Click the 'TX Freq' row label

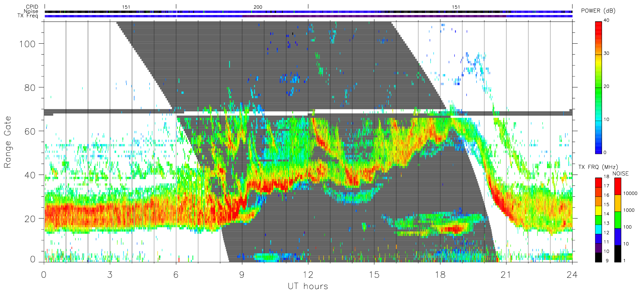click(x=28, y=16)
